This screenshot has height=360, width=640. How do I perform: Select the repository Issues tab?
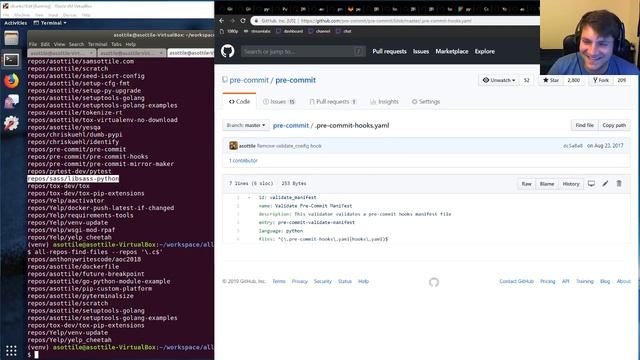click(279, 102)
